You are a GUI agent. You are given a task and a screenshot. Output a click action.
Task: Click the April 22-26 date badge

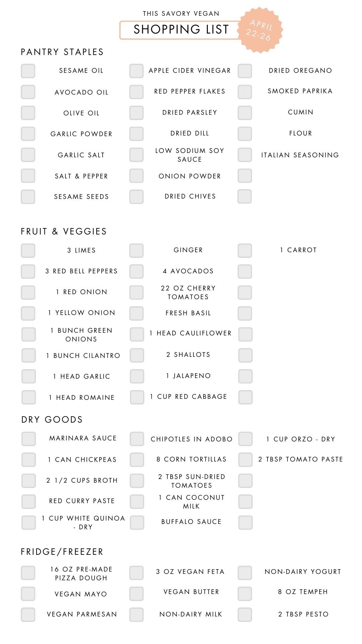260,30
